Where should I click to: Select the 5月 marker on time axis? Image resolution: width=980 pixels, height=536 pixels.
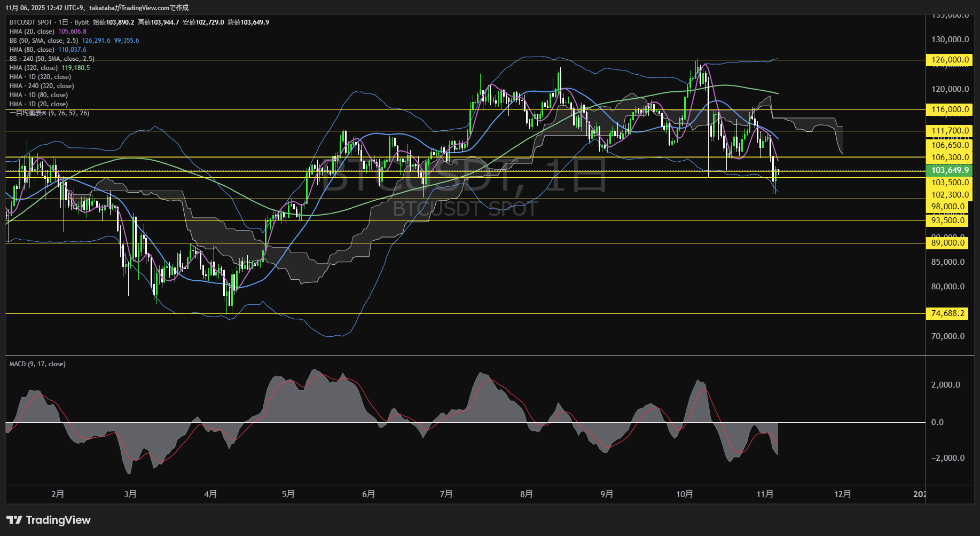(x=288, y=494)
